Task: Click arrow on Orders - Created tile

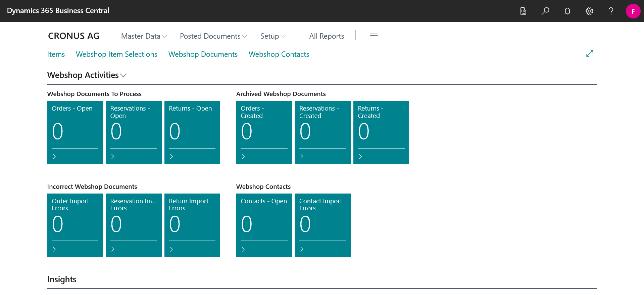Action: [x=243, y=157]
